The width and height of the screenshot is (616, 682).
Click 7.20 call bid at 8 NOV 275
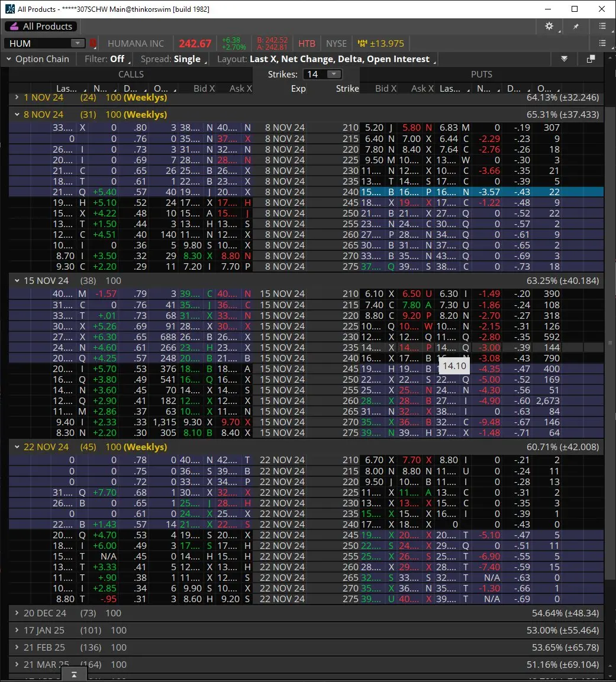(192, 266)
